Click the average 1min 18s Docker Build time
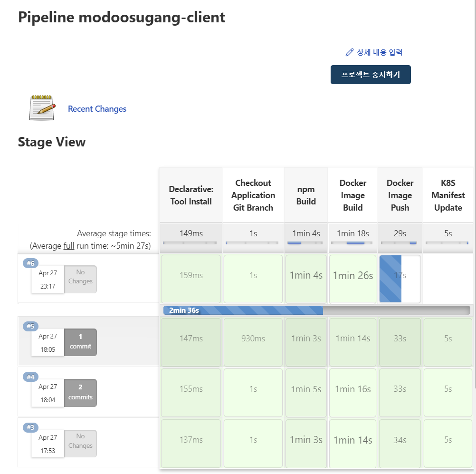476x474 pixels. tap(353, 233)
